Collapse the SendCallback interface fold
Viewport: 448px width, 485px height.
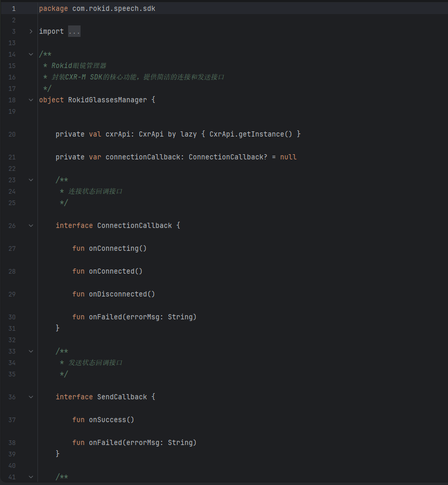pyautogui.click(x=31, y=397)
